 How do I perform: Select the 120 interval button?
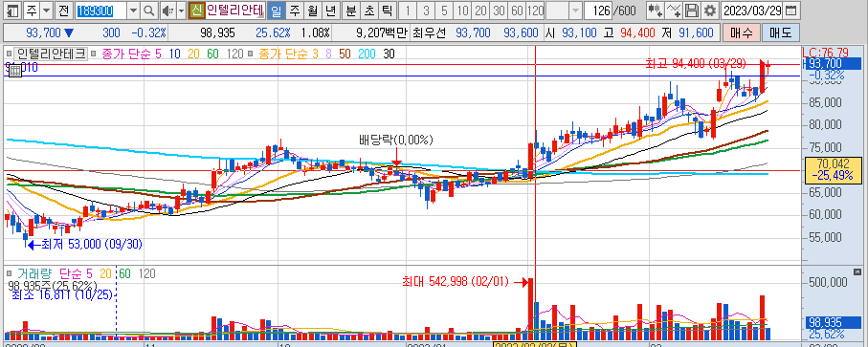tap(535, 10)
